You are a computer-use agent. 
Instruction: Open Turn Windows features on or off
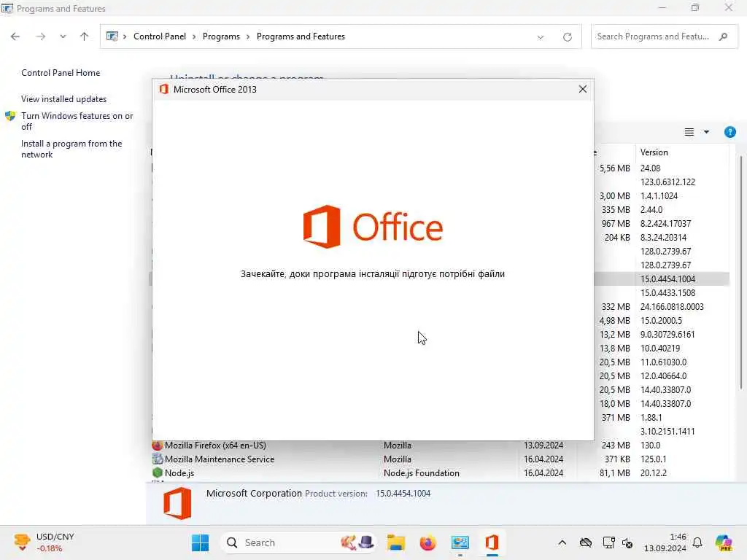[77, 121]
